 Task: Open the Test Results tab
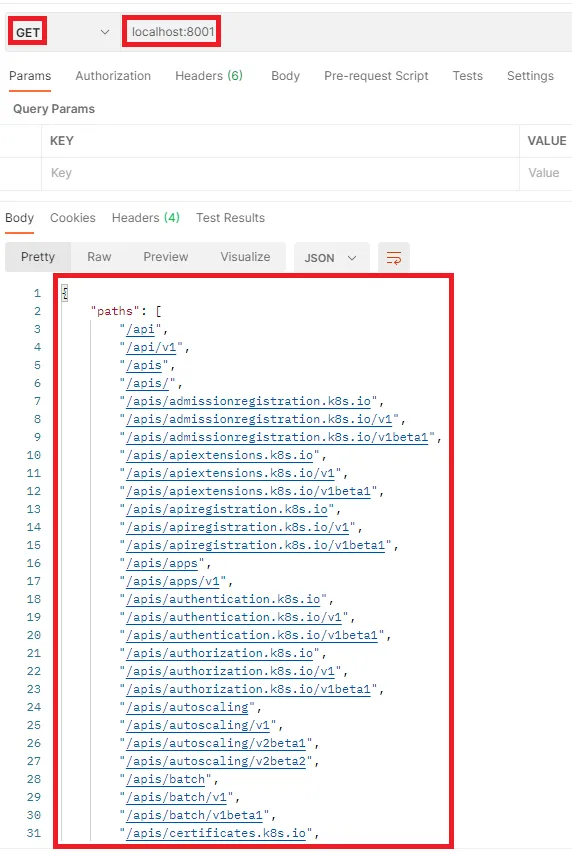[x=230, y=218]
